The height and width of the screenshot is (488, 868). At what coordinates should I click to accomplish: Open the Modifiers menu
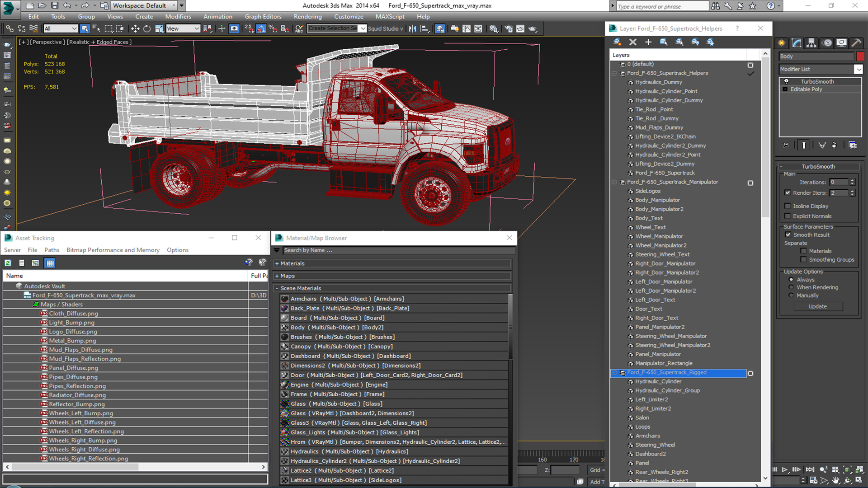tap(178, 17)
